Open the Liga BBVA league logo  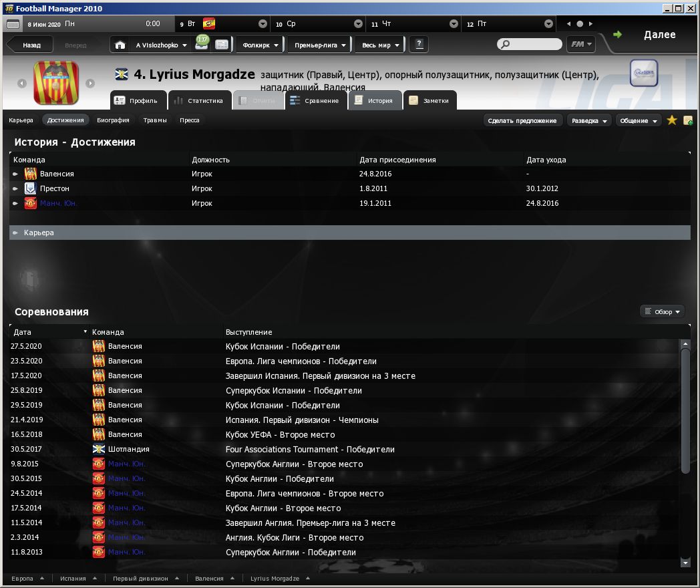pos(643,73)
